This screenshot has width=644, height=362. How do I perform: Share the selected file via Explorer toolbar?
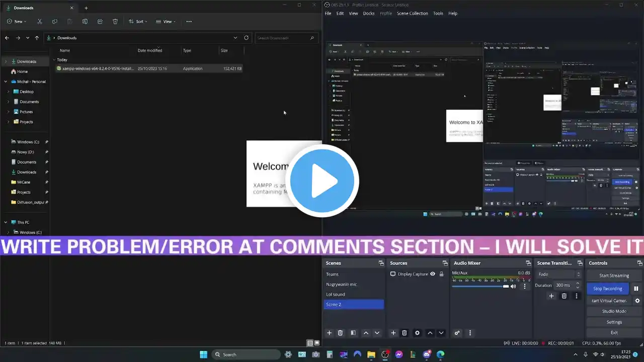click(x=100, y=22)
